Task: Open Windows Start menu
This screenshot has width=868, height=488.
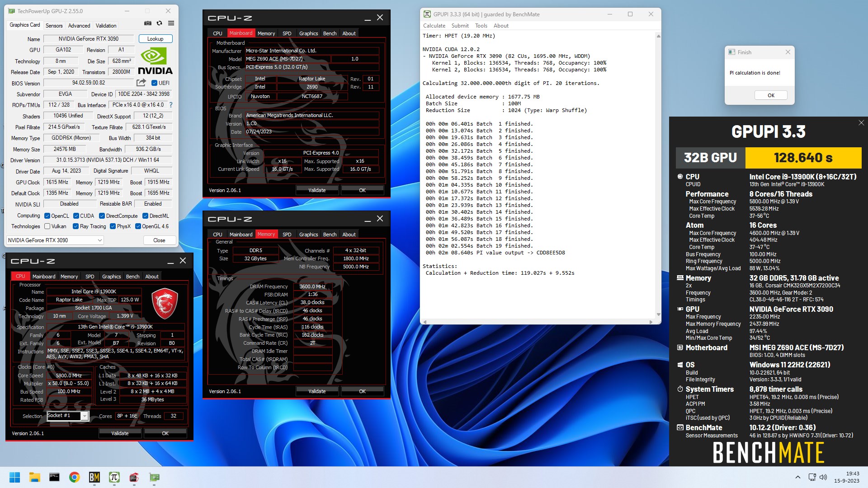Action: click(14, 477)
